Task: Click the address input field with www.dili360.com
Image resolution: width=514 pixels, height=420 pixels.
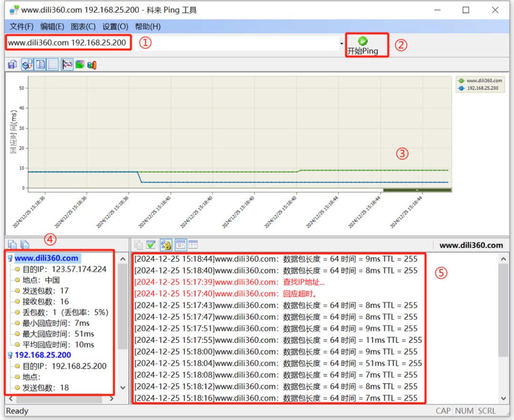Action: pyautogui.click(x=68, y=43)
